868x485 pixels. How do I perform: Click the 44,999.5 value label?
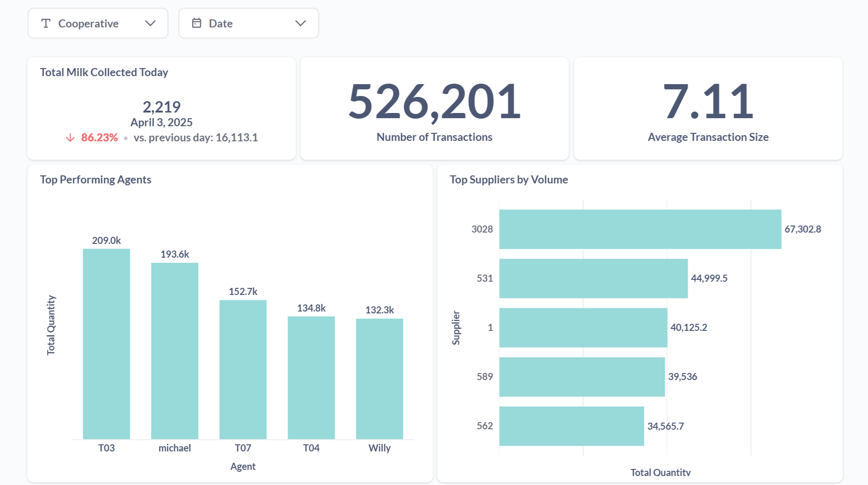(709, 278)
